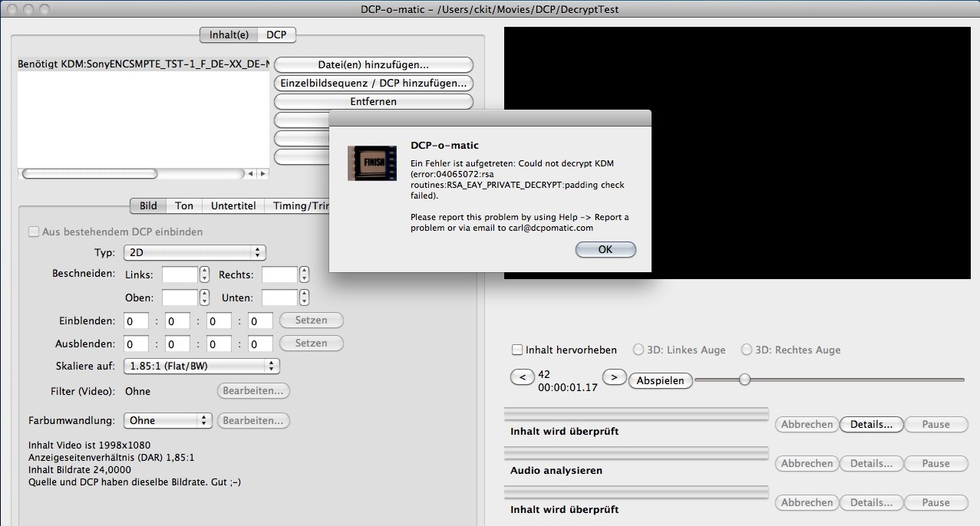The height and width of the screenshot is (526, 980).
Task: Click Setzen button for Einblenden
Action: click(x=311, y=321)
